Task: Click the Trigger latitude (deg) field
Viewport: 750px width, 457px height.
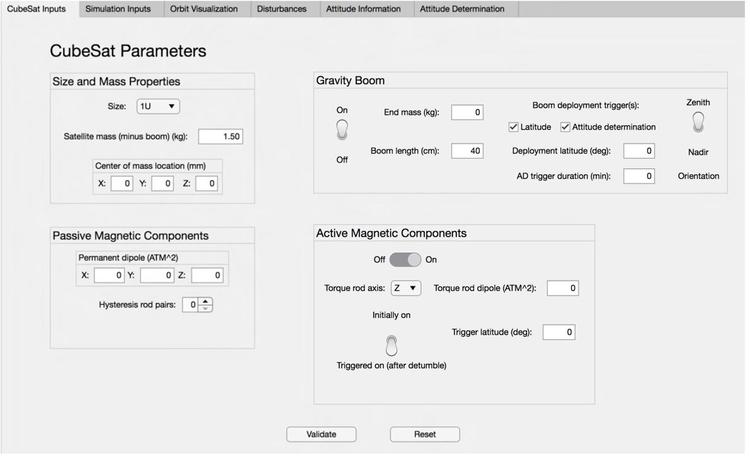Action: click(559, 332)
